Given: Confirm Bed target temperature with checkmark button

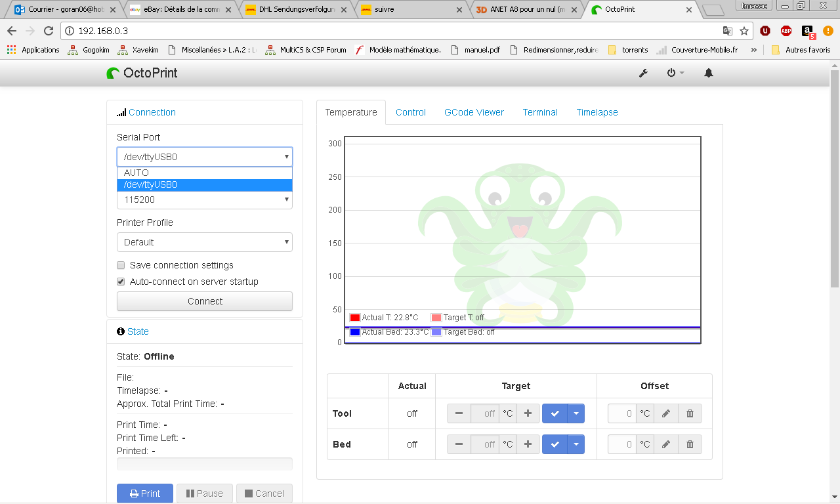Looking at the screenshot, I should (555, 444).
